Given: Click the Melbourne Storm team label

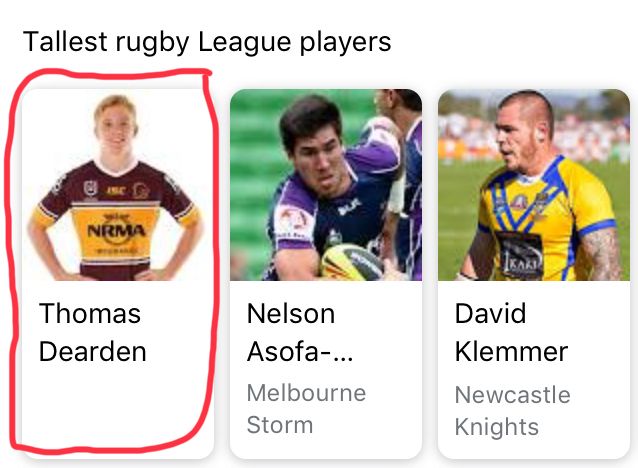Looking at the screenshot, I should tap(306, 409).
